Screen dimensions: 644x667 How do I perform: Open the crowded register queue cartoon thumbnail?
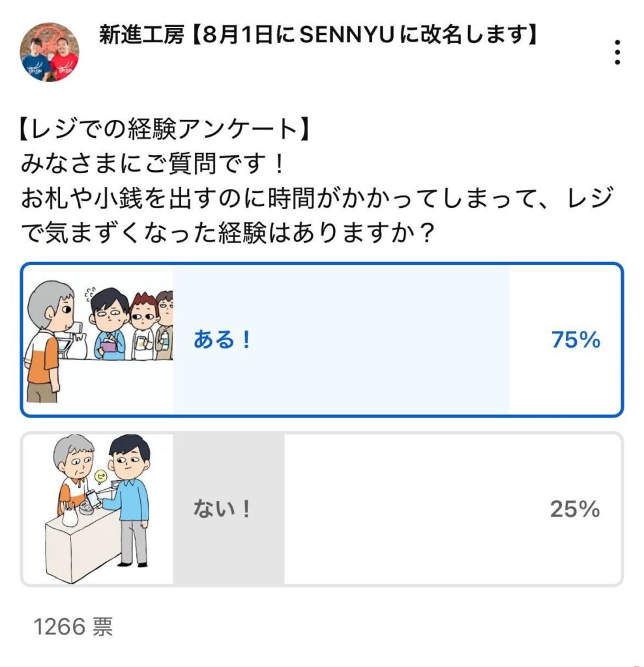pyautogui.click(x=98, y=339)
